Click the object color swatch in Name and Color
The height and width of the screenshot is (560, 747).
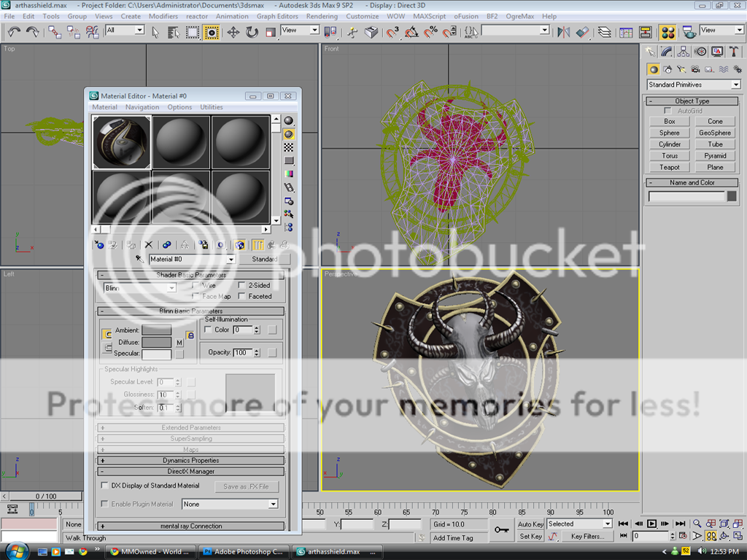click(732, 196)
